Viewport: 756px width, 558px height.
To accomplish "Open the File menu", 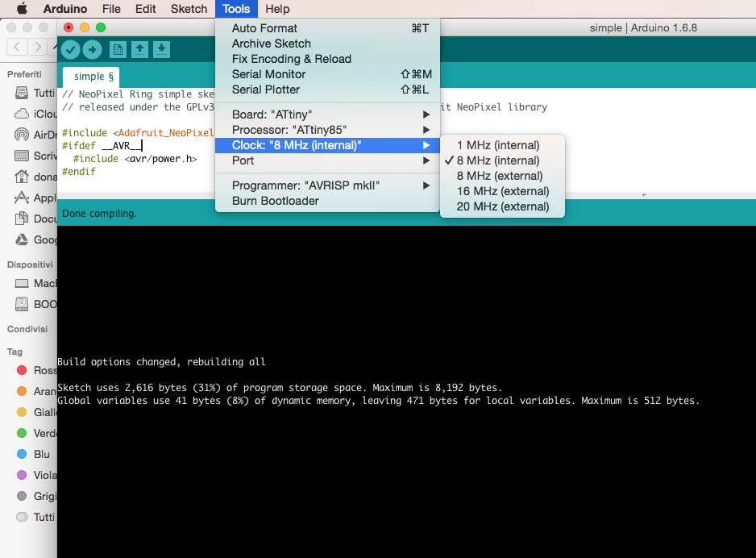I will click(x=111, y=9).
